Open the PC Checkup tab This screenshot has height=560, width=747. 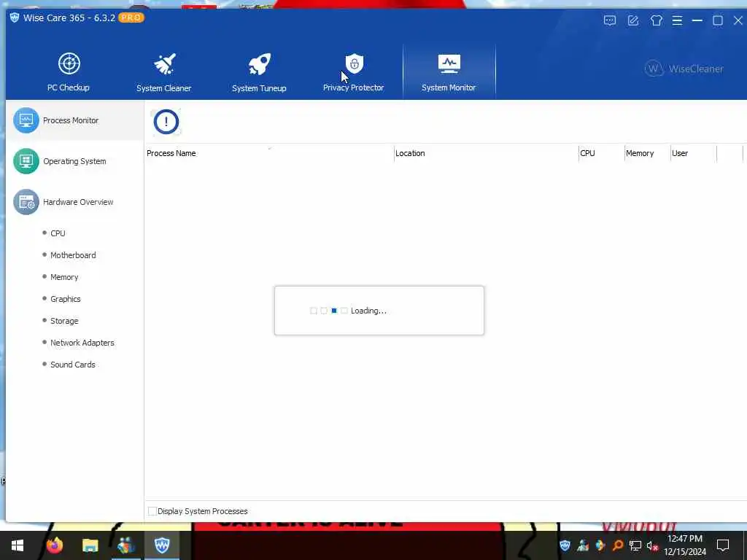pyautogui.click(x=69, y=72)
